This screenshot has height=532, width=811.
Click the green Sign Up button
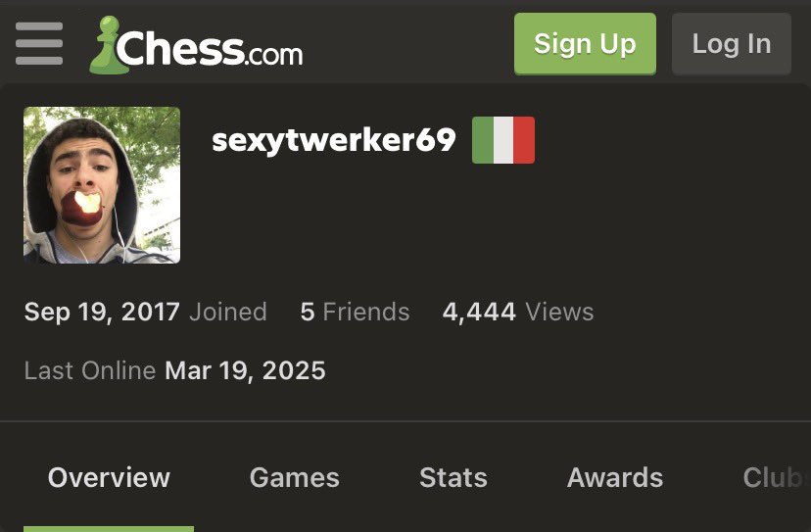[x=585, y=44]
